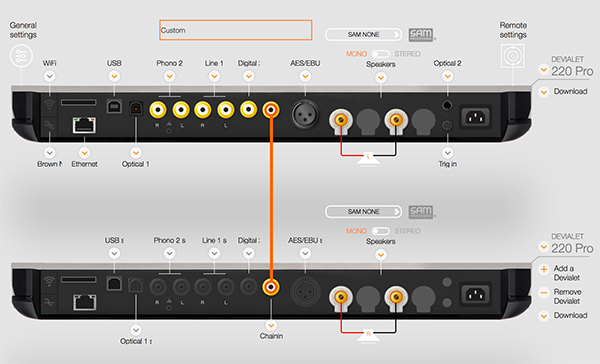Click minus icon for Remove Devialet
The image size is (600, 364).
click(x=544, y=293)
